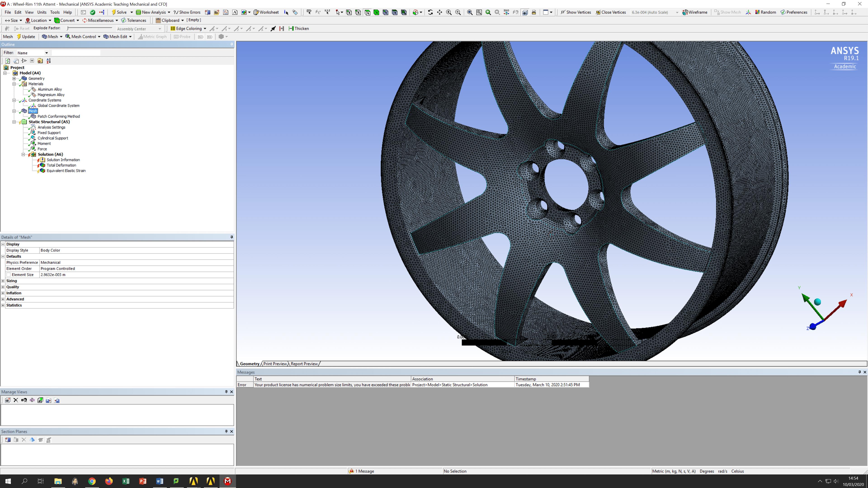Click the Tolerances button
This screenshot has height=488, width=868.
133,20
